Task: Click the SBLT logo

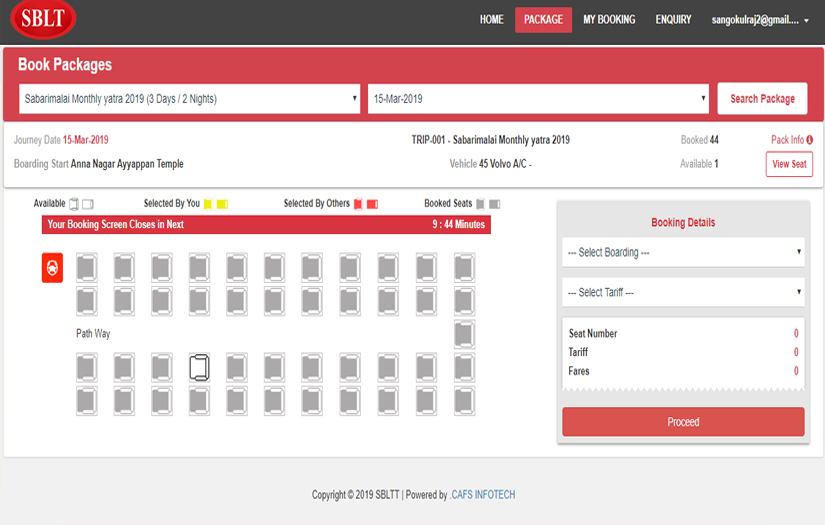Action: [43, 19]
